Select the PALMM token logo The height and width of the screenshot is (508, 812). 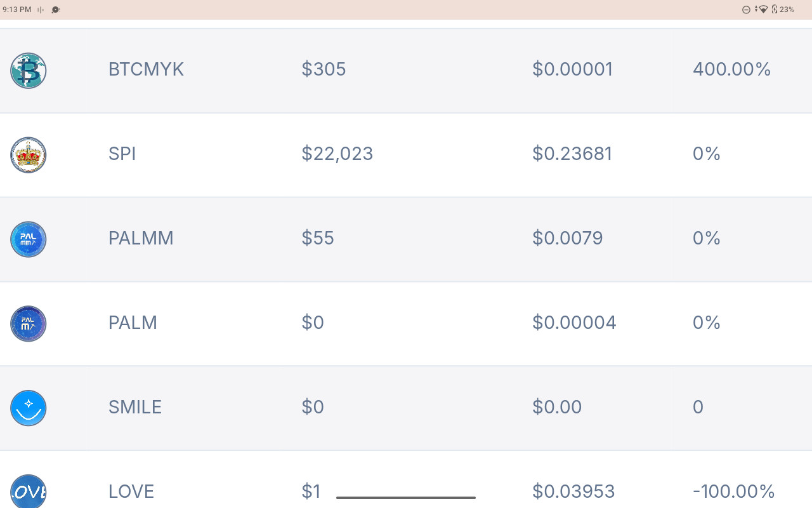(x=29, y=239)
